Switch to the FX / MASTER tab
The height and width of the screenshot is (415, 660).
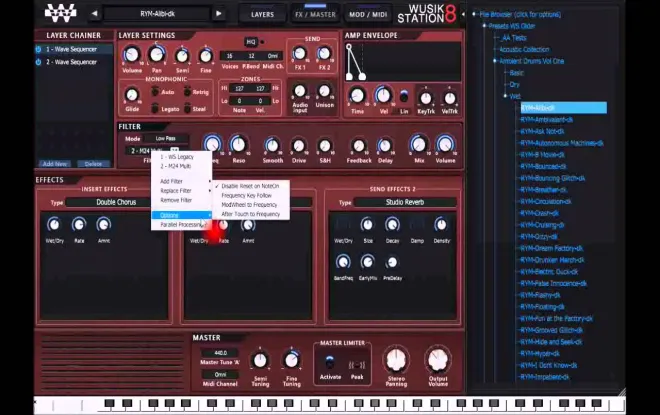tap(315, 14)
